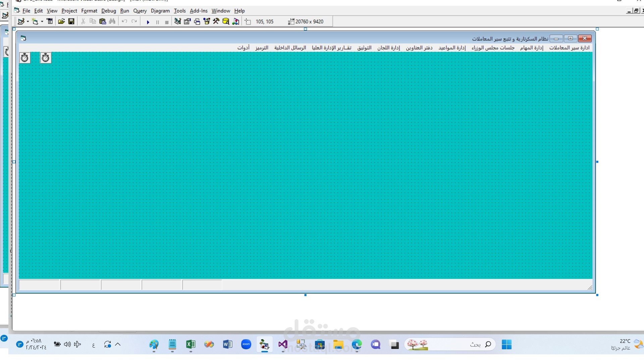Open the Windows Start button
This screenshot has width=644, height=362.
[x=506, y=344]
